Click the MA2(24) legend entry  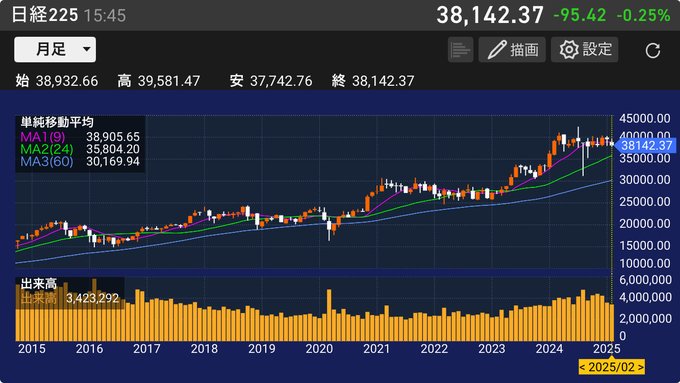46,149
